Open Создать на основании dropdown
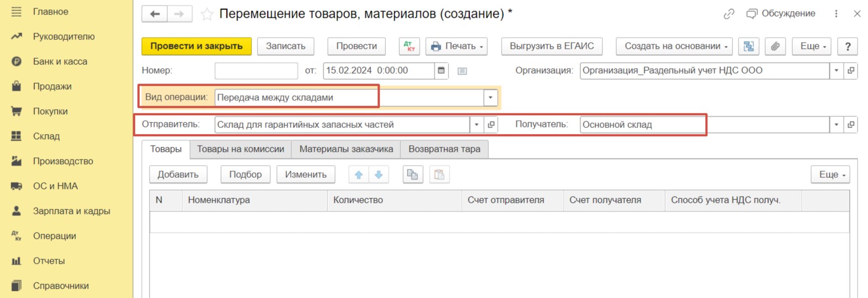 674,47
